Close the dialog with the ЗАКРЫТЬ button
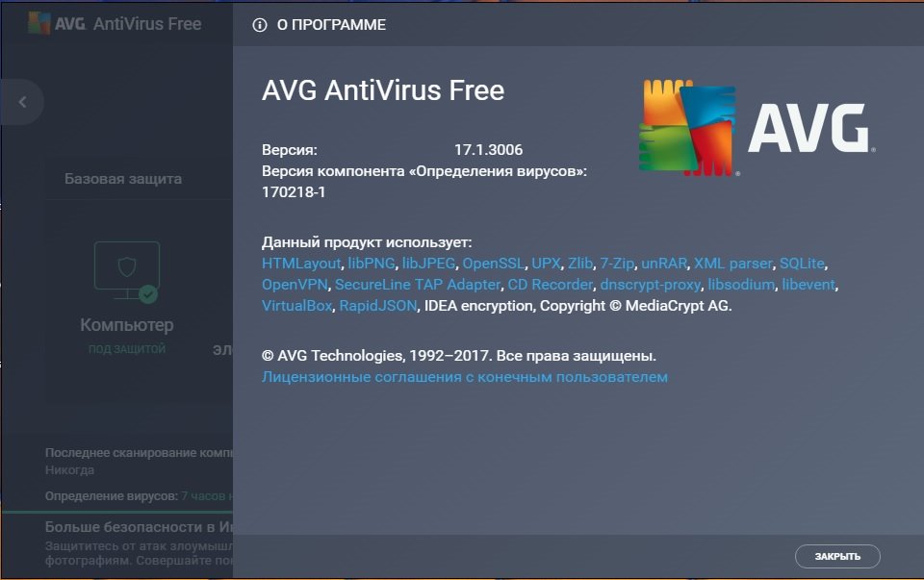924x580 pixels. point(837,557)
